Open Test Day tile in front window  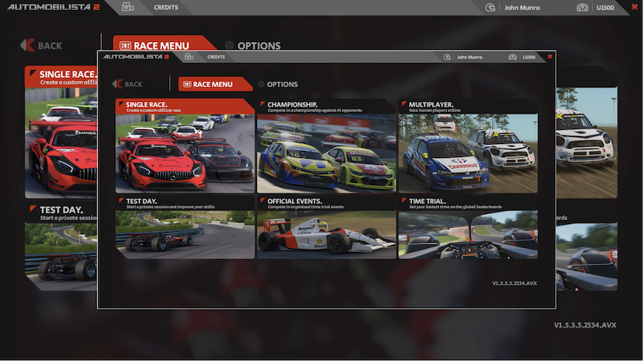tap(185, 227)
